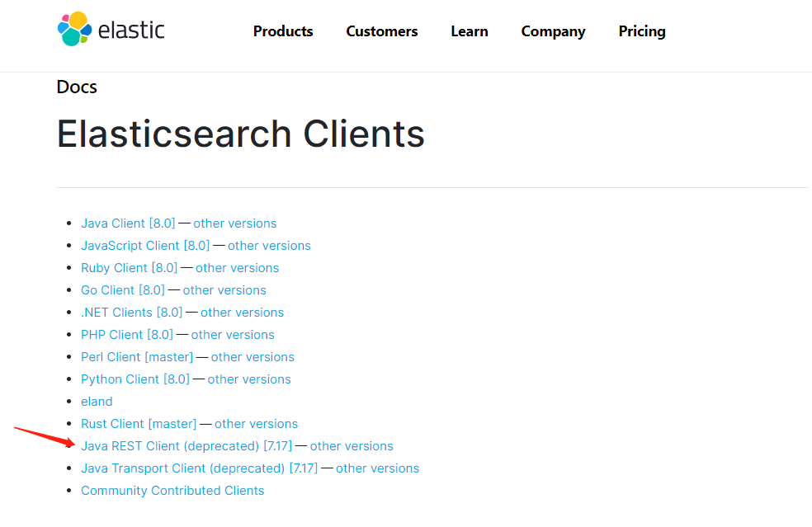View other versions of PHP Client

coord(233,335)
